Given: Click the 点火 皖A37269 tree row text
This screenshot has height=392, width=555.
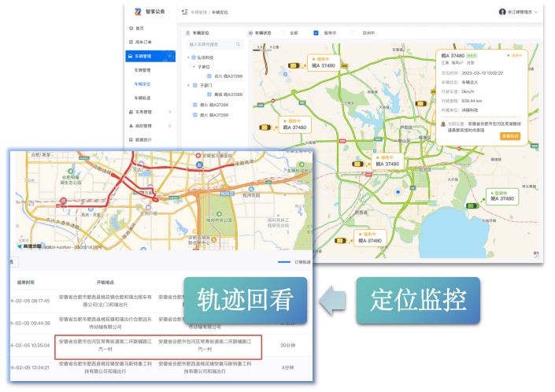Looking at the screenshot, I should (x=228, y=76).
